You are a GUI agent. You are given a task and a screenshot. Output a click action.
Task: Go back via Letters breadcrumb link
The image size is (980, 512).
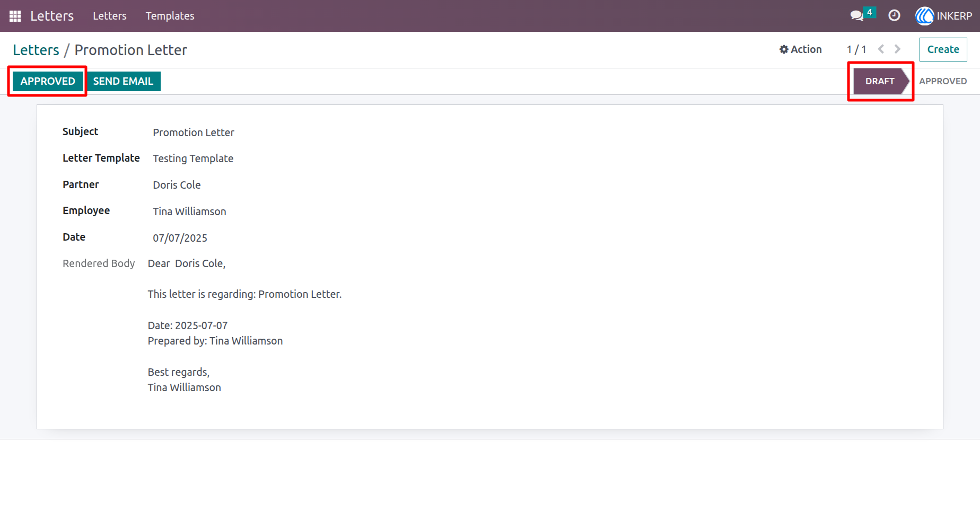click(x=36, y=50)
